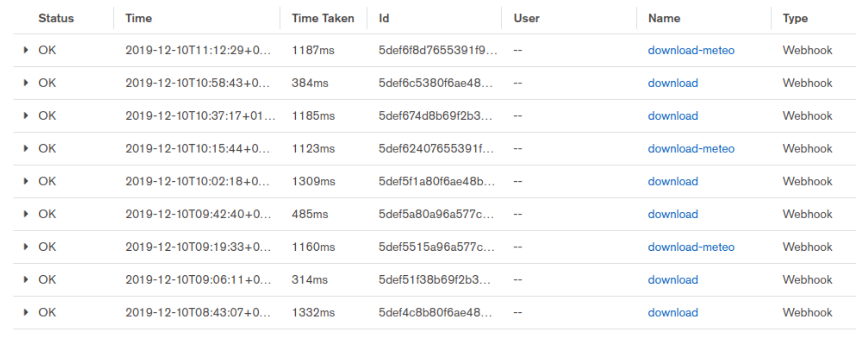The width and height of the screenshot is (868, 338).
Task: Open download link taking 1309ms
Action: (673, 181)
